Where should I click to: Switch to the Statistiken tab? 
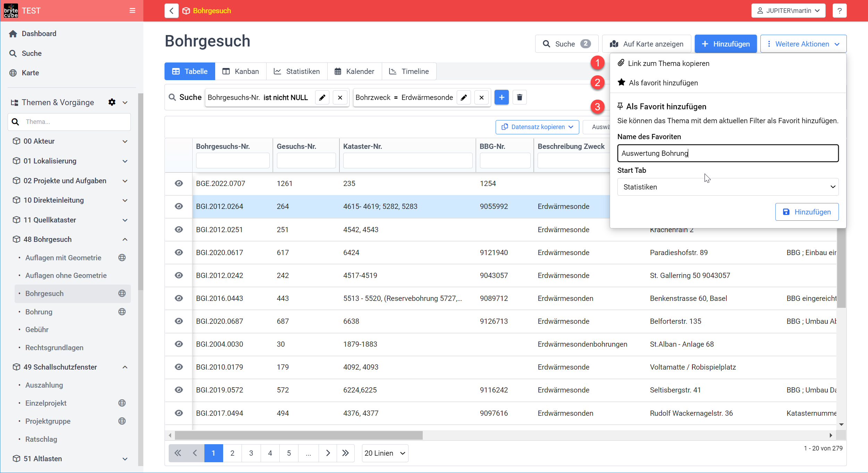tap(297, 71)
